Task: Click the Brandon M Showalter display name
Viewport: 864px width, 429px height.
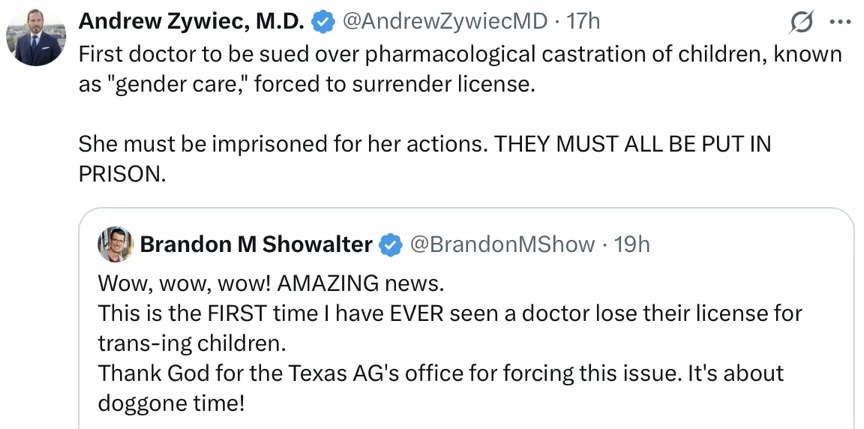Action: (x=256, y=244)
